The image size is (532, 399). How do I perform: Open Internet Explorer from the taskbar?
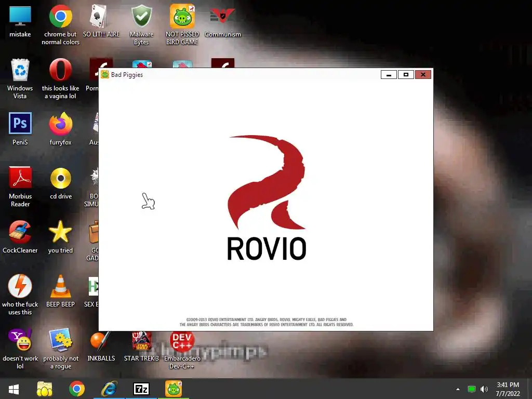coord(109,389)
